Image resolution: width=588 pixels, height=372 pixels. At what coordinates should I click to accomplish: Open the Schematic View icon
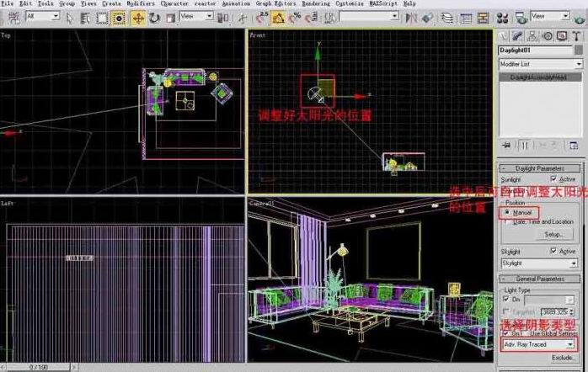pyautogui.click(x=483, y=18)
